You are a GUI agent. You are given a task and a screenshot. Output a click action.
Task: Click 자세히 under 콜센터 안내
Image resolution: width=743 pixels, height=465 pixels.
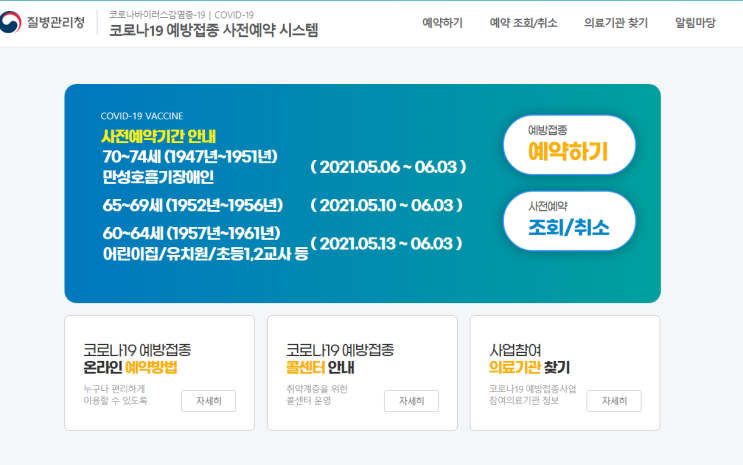pos(411,401)
